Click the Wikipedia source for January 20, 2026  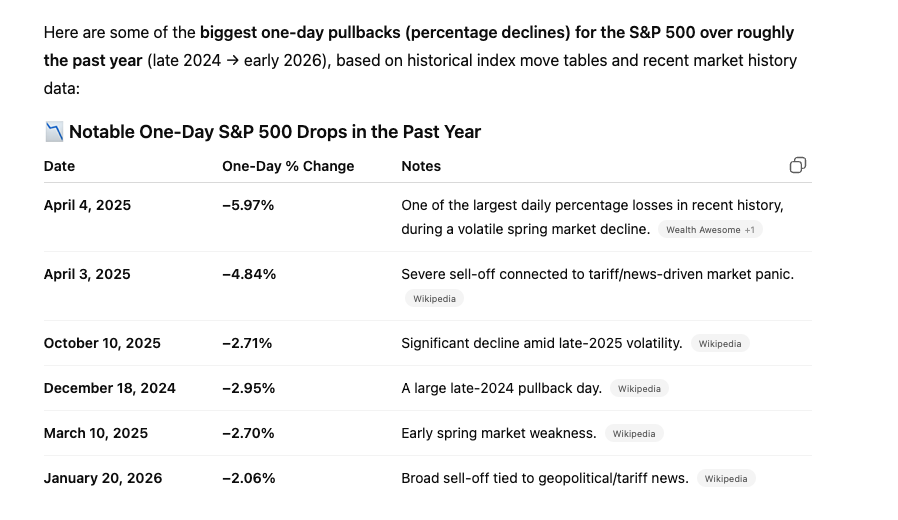(726, 478)
